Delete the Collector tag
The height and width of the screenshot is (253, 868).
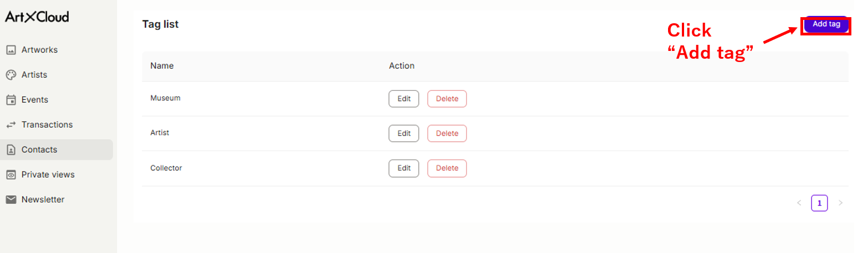click(x=447, y=168)
